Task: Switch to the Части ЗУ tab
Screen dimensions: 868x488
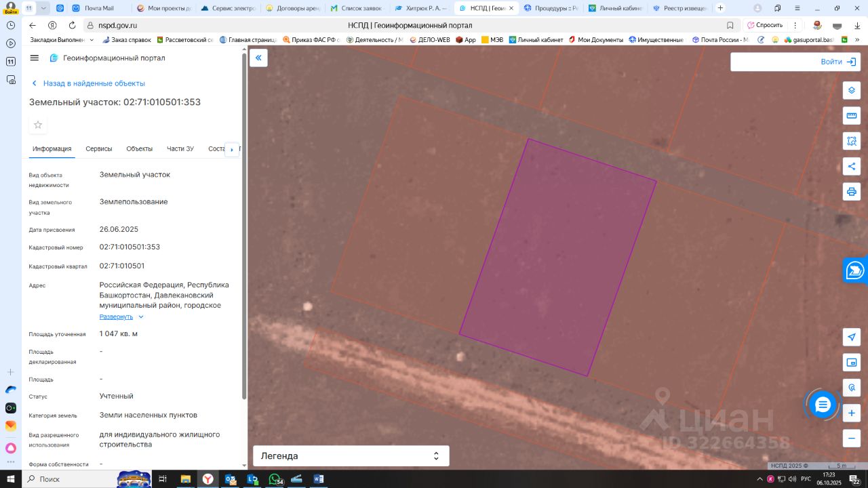Action: click(180, 149)
